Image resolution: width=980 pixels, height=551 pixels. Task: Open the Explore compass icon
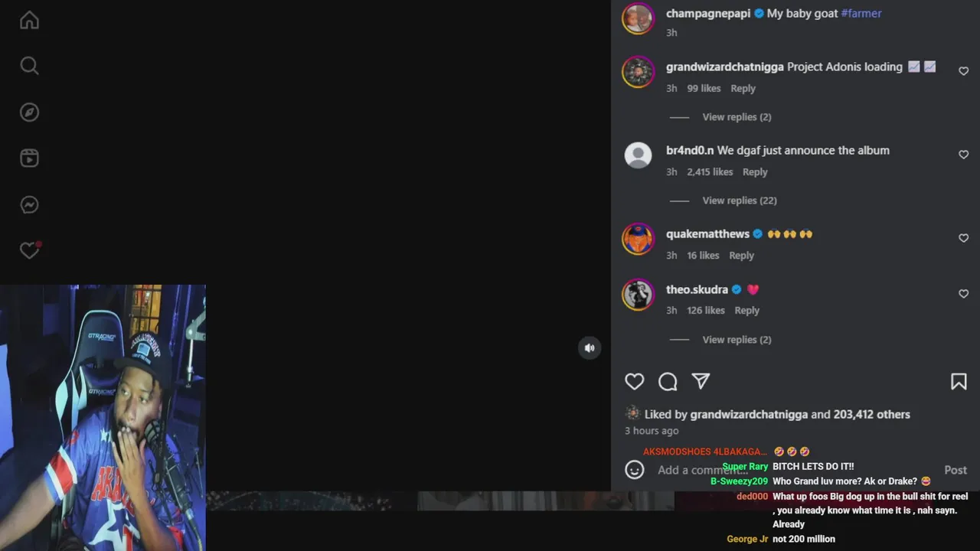(x=29, y=112)
